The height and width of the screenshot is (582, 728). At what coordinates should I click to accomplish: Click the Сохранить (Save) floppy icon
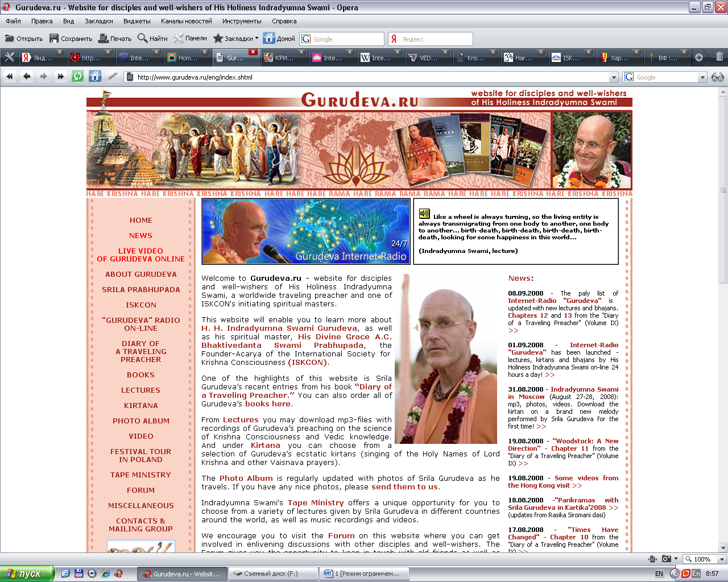[x=54, y=39]
